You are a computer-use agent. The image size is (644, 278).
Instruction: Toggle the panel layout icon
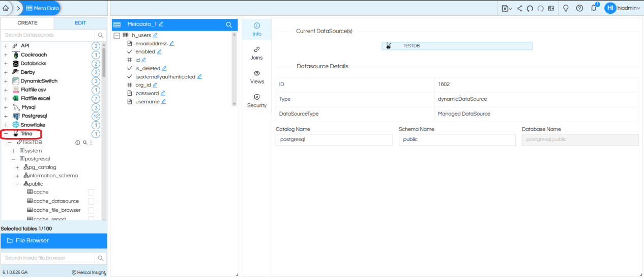pyautogui.click(x=551, y=9)
